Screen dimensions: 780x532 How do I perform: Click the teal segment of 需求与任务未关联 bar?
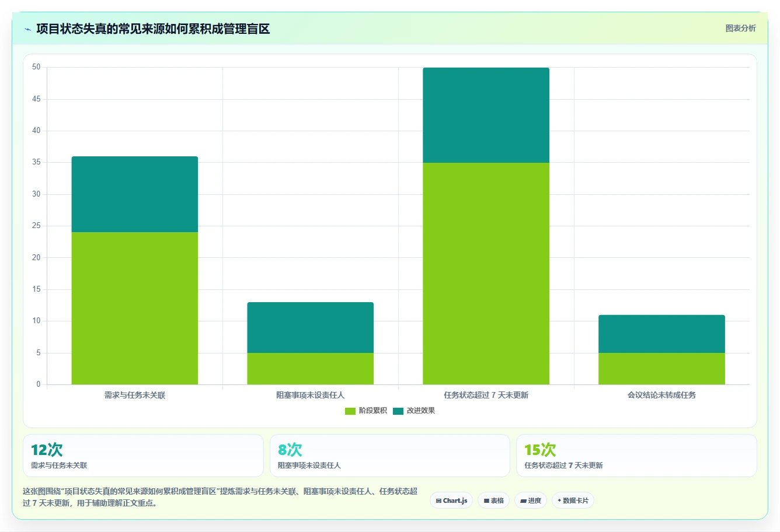coord(135,194)
